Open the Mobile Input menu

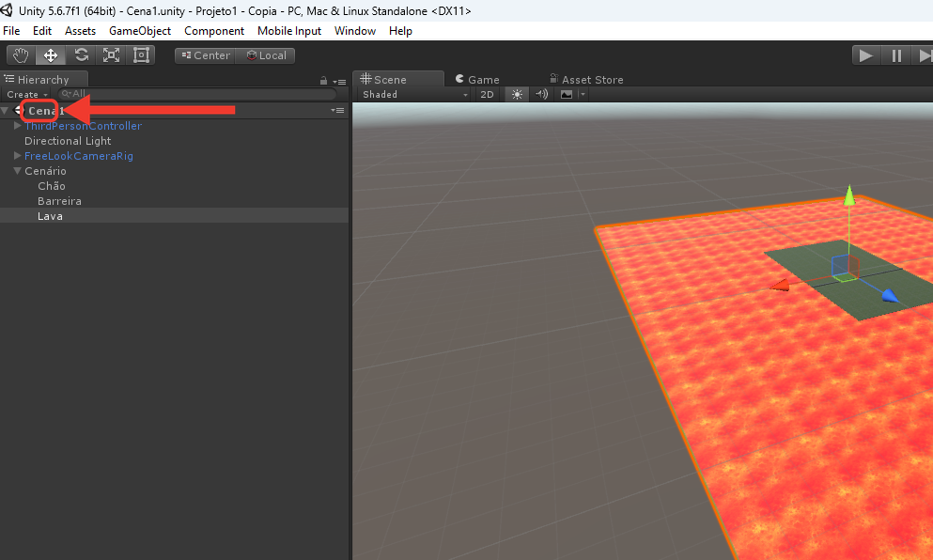pos(289,31)
